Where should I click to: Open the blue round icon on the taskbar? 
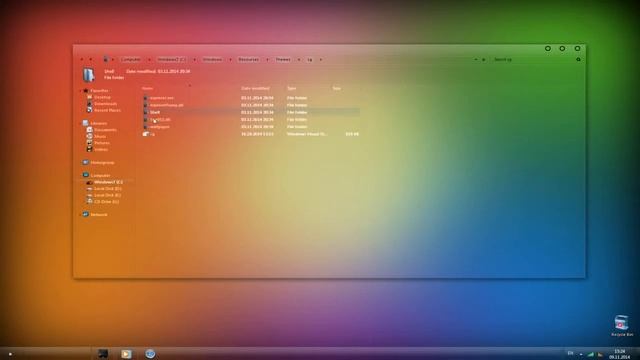(150, 354)
